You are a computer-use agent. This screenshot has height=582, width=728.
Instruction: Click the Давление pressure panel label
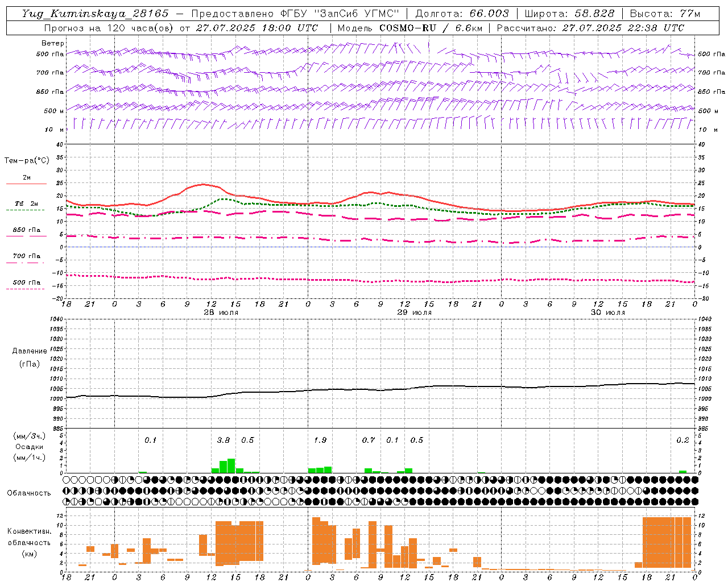tap(30, 351)
